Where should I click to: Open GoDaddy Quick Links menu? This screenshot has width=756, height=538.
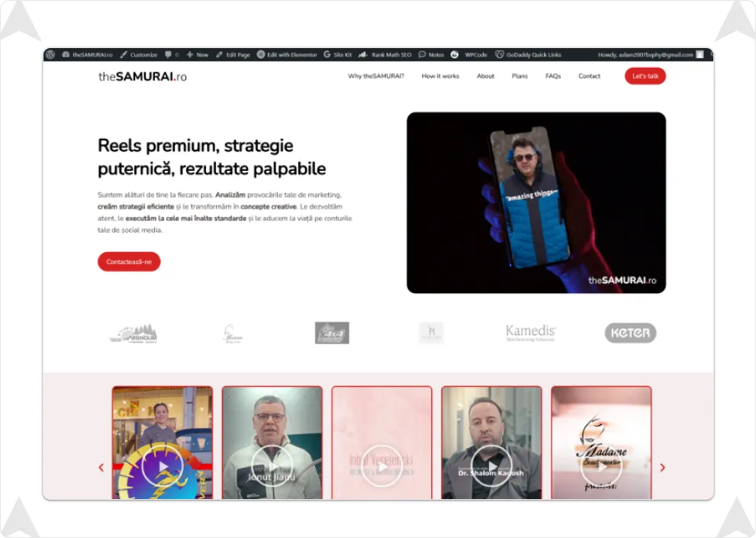tap(528, 55)
